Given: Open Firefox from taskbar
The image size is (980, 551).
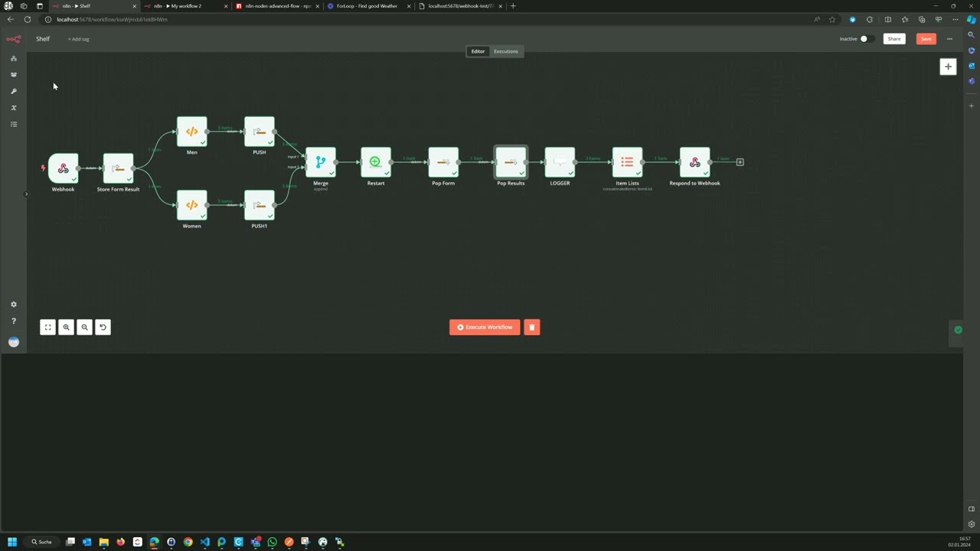Looking at the screenshot, I should [x=120, y=542].
